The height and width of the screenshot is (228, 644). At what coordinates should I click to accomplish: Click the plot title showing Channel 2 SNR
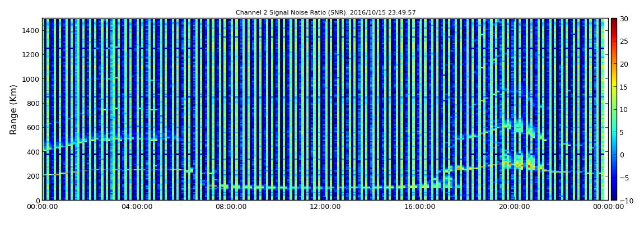(326, 12)
